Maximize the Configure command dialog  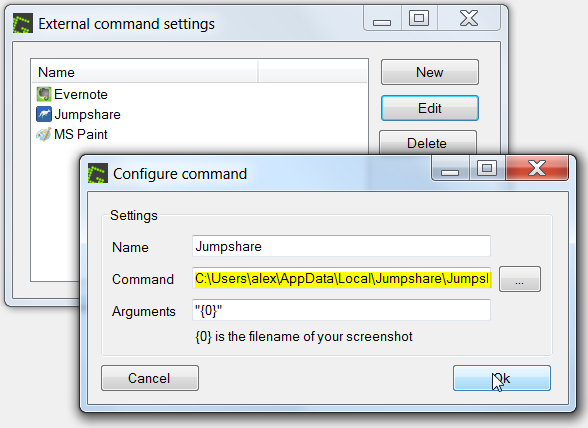487,168
